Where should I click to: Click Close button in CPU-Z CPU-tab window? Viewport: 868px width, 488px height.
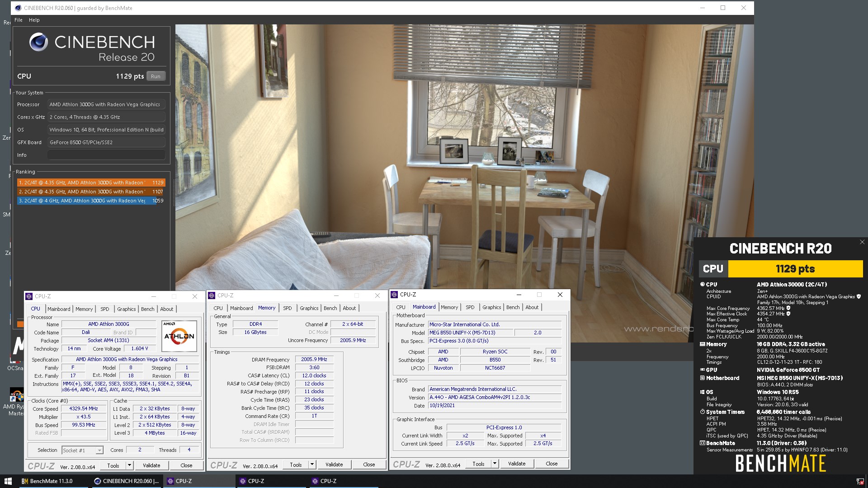click(x=186, y=465)
